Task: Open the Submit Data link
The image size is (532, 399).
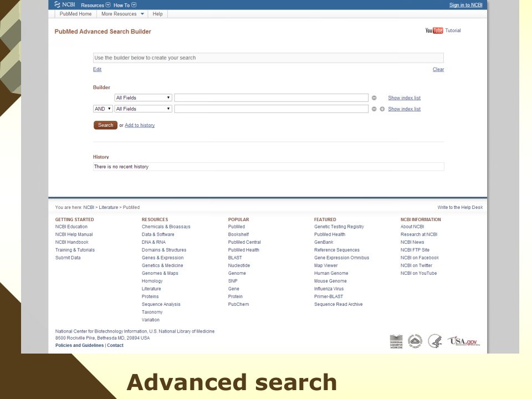Action: pyautogui.click(x=68, y=258)
